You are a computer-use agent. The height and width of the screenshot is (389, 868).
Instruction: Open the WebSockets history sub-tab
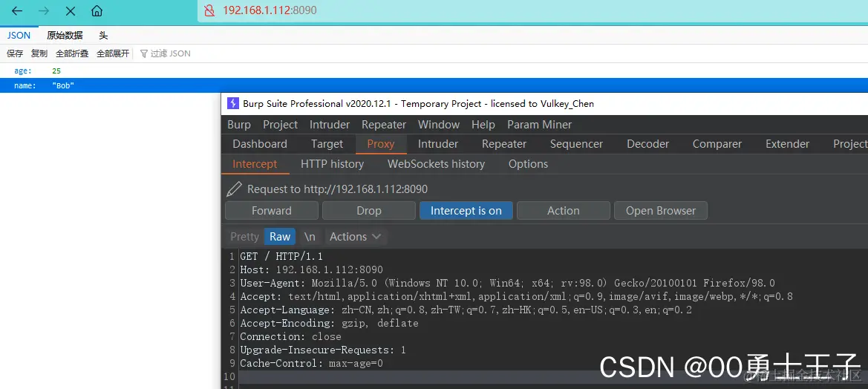[x=436, y=164]
